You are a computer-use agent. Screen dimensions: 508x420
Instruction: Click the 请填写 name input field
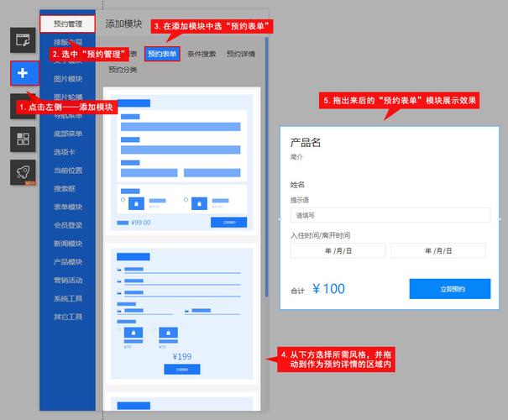click(x=390, y=215)
